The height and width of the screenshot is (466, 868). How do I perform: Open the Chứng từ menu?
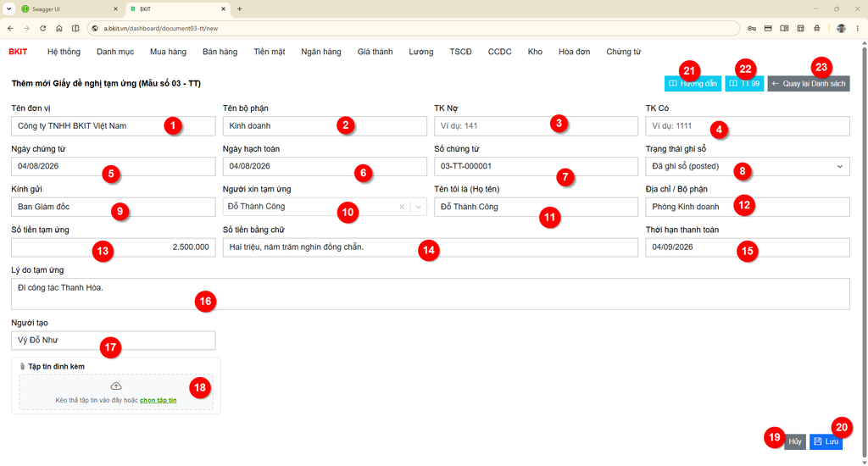tap(623, 52)
